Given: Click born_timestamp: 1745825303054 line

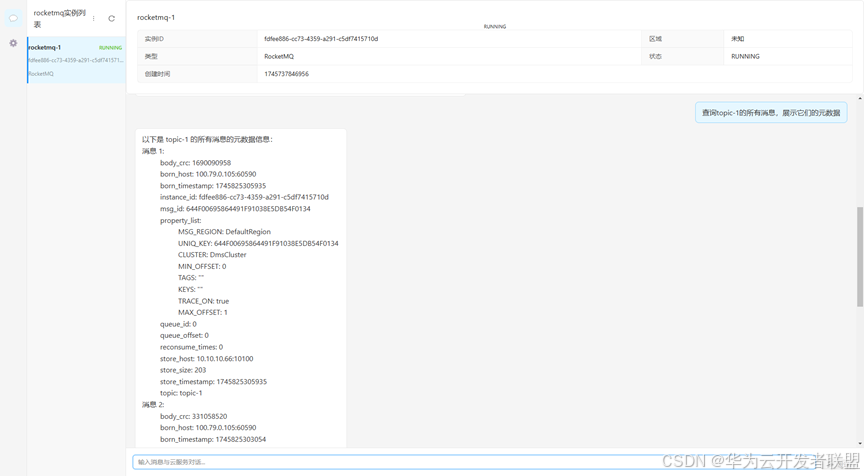Looking at the screenshot, I should point(213,440).
